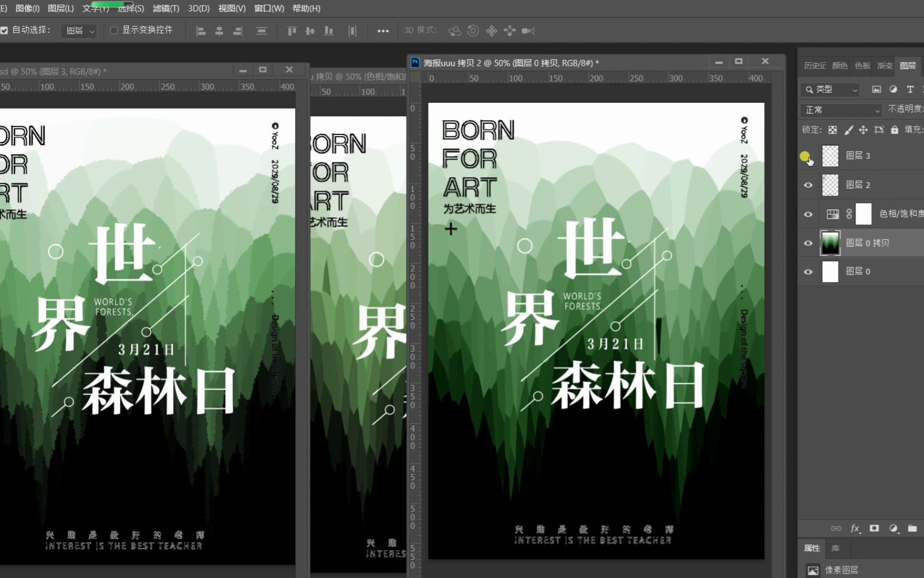This screenshot has width=924, height=578.
Task: Hide layer 图层 0 eye icon
Action: pyautogui.click(x=808, y=272)
